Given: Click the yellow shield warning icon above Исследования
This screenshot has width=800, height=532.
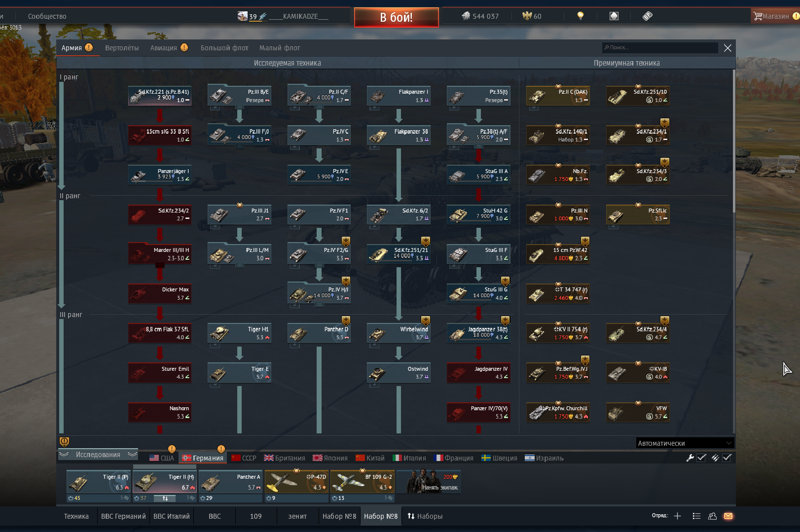Looking at the screenshot, I should 64,441.
